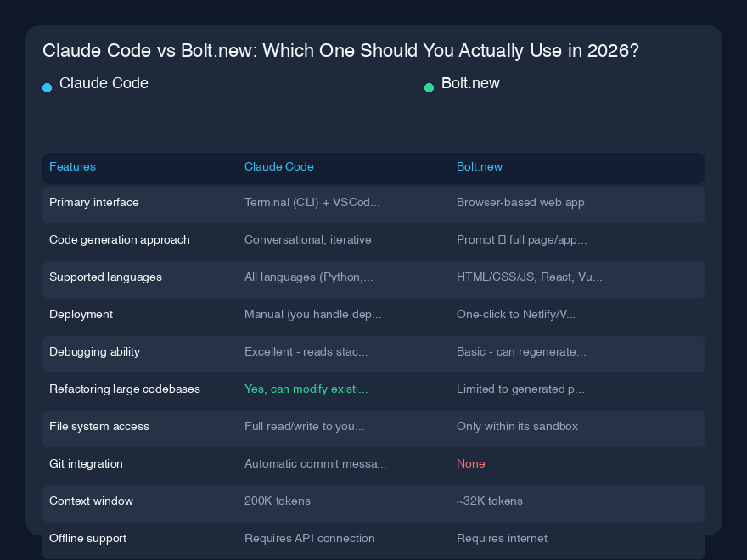Image resolution: width=747 pixels, height=560 pixels.
Task: Click the 'Only within its sandbox' cell
Action: click(x=517, y=426)
